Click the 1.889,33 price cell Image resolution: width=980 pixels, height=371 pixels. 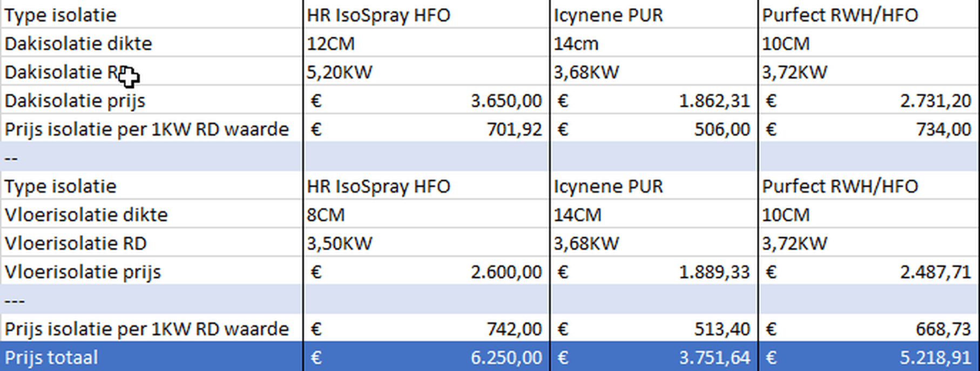point(654,272)
